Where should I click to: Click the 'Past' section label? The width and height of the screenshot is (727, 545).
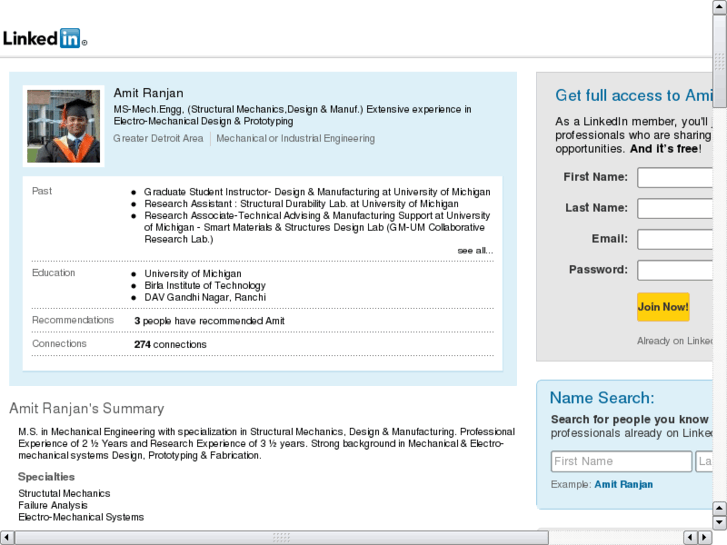(x=42, y=191)
